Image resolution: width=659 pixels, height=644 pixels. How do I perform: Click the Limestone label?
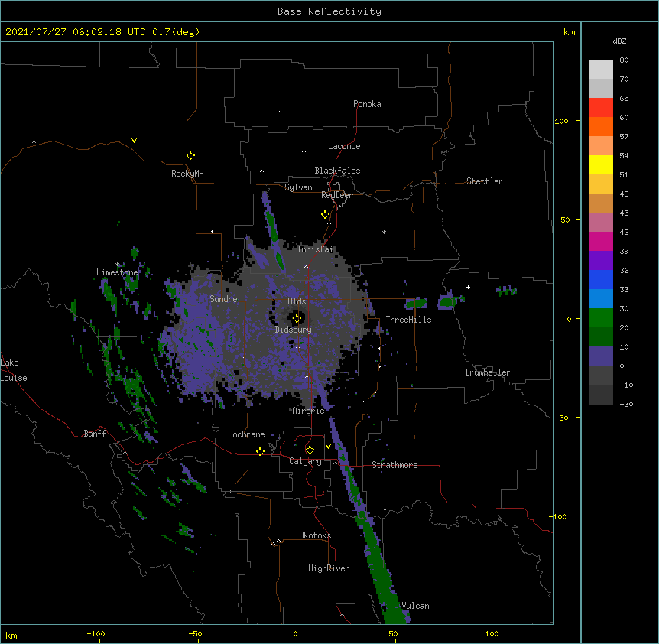point(117,272)
